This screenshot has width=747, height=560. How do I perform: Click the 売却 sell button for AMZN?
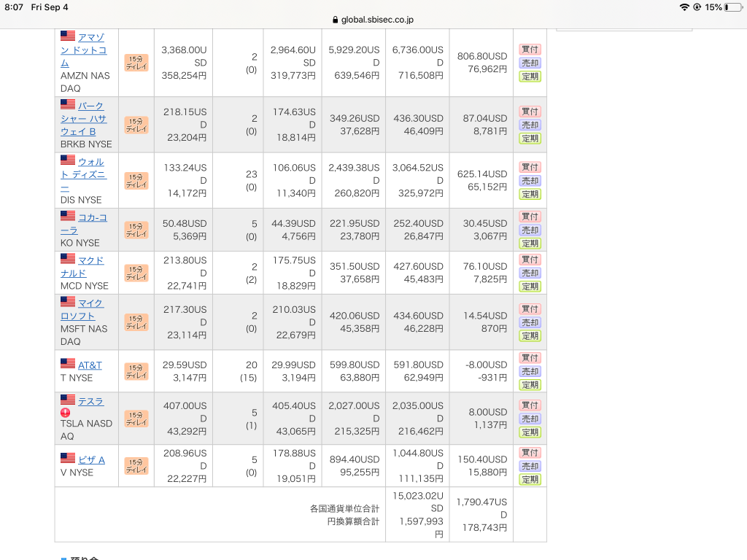click(x=530, y=63)
